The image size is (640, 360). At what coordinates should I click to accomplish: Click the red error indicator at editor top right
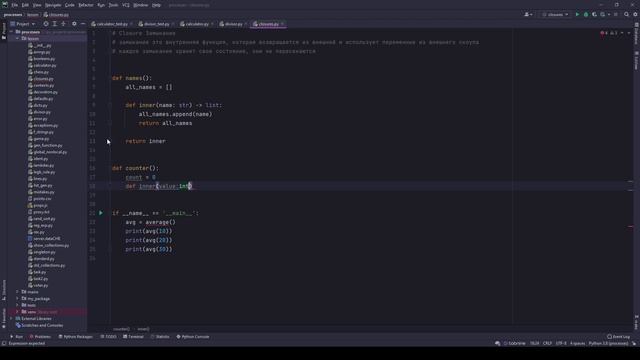tap(602, 33)
